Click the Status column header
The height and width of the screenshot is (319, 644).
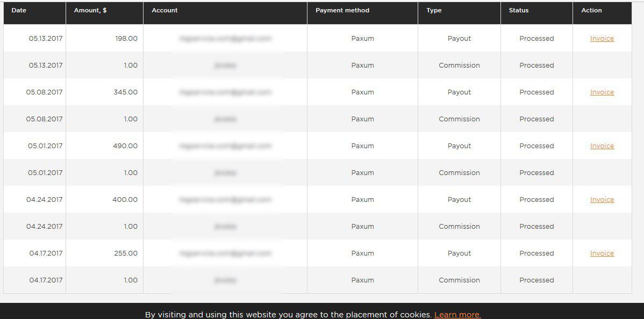(x=519, y=10)
